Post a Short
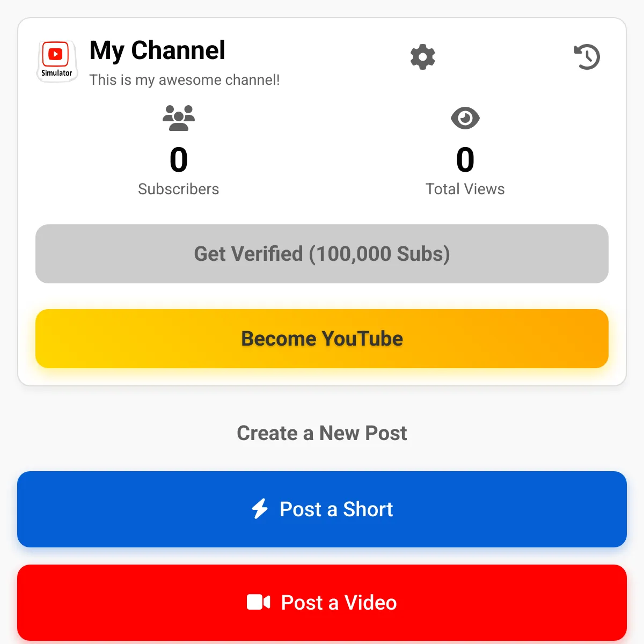The width and height of the screenshot is (644, 644). tap(322, 509)
